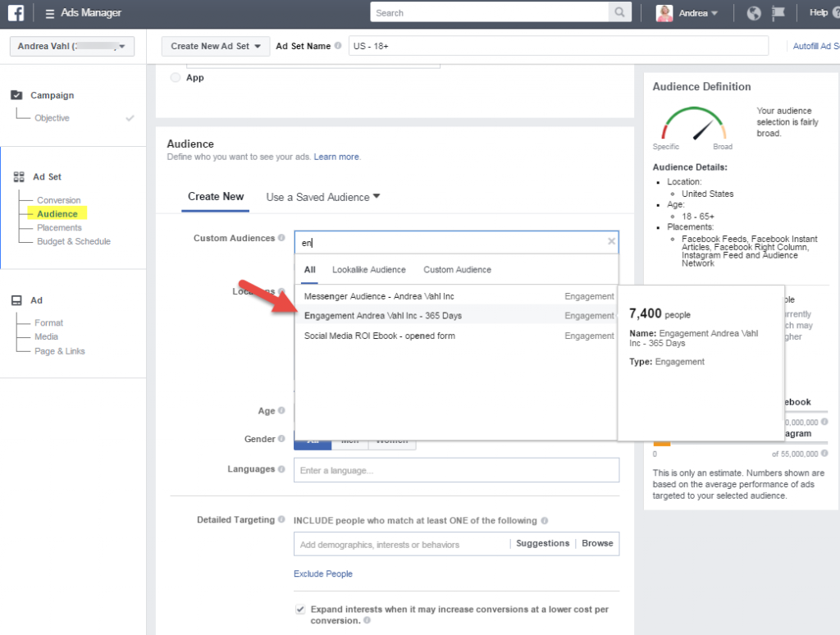
Task: Select the All filter tab
Action: pyautogui.click(x=309, y=270)
